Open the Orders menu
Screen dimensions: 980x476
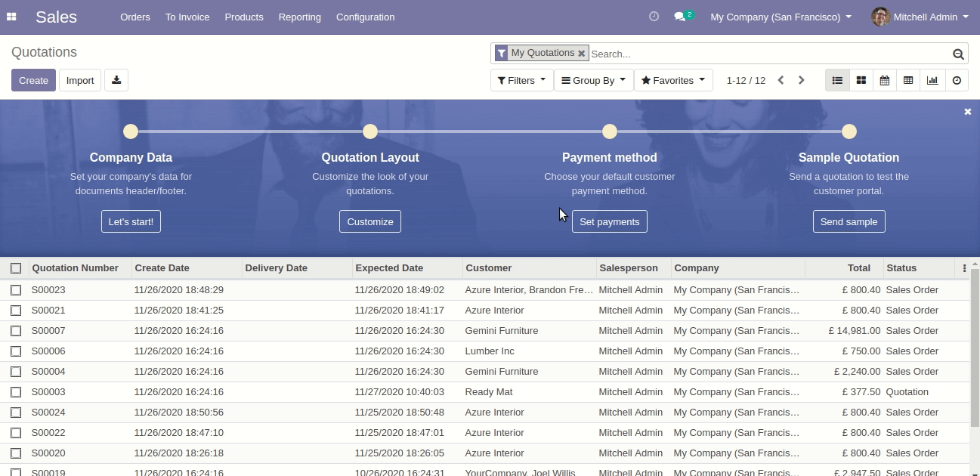[135, 17]
